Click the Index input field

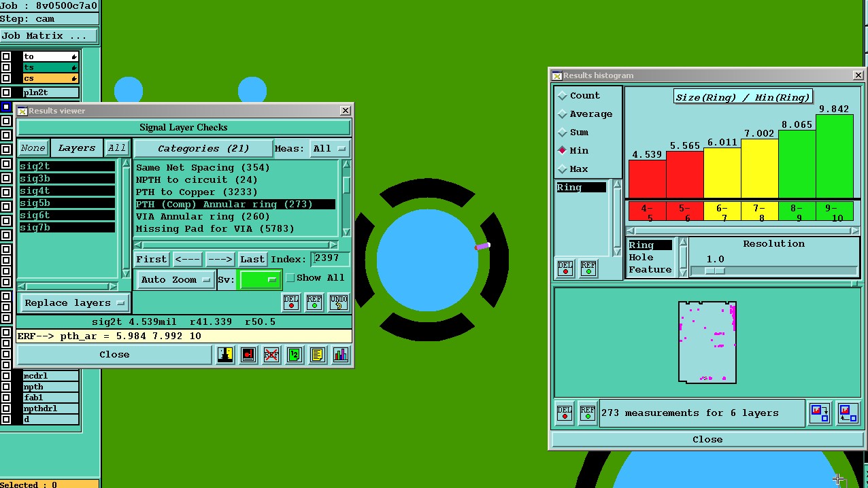331,259
